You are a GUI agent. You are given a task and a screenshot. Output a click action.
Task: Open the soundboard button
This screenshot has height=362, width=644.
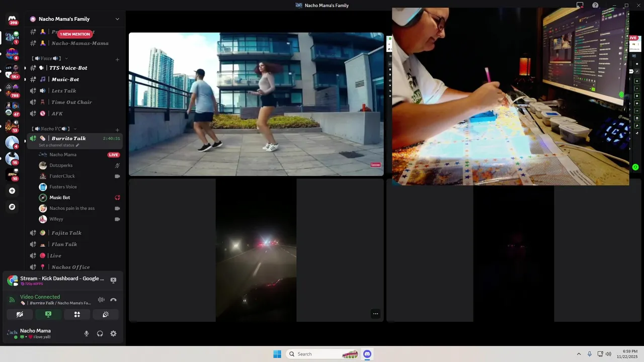click(x=106, y=314)
